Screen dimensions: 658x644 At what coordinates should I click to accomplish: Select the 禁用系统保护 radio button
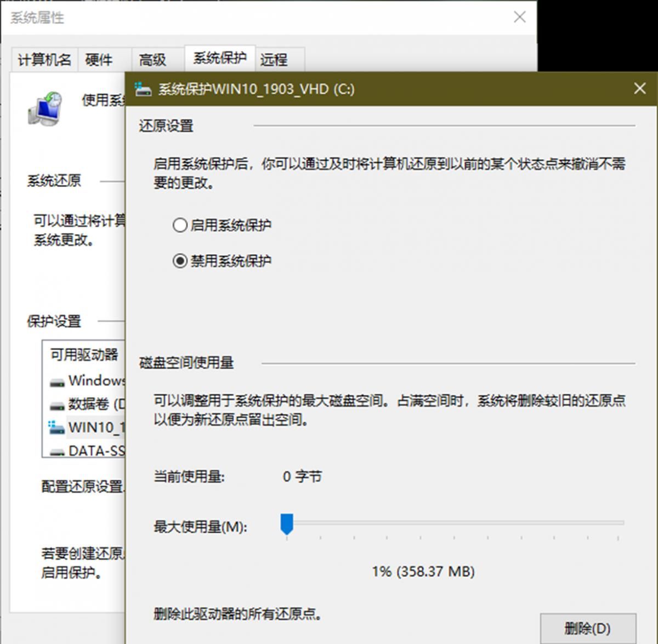pos(179,261)
